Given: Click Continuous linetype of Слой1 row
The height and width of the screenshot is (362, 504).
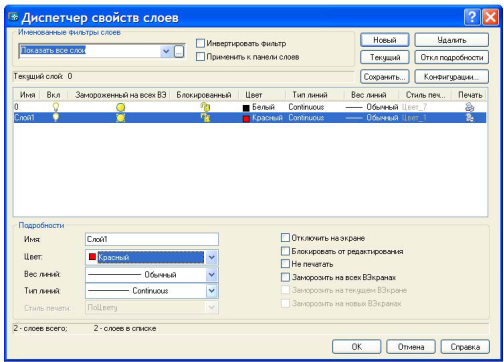Looking at the screenshot, I should tap(306, 118).
